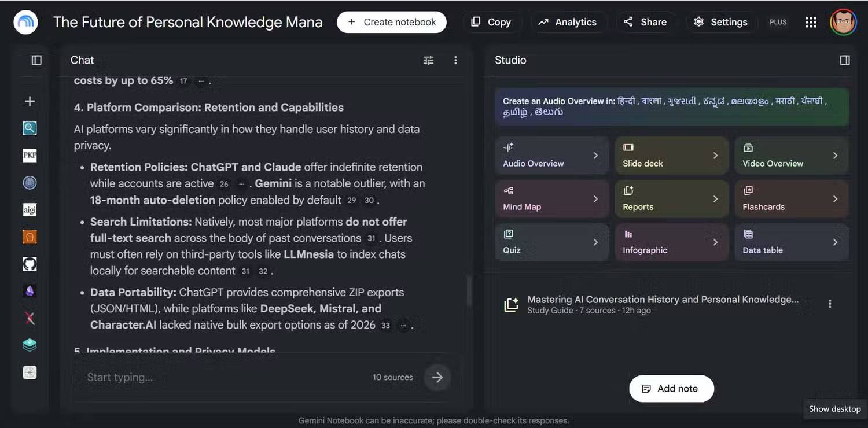Select the PKP source icon
Screen dimensions: 868x428
click(30, 155)
